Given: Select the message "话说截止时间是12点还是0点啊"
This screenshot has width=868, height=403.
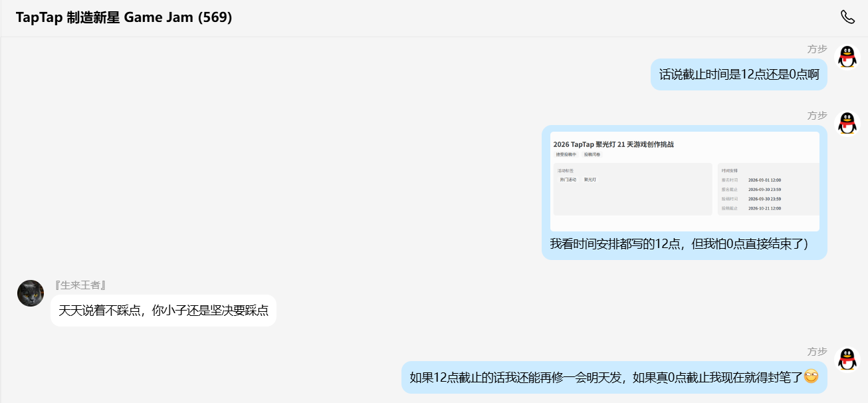Looking at the screenshot, I should click(739, 74).
